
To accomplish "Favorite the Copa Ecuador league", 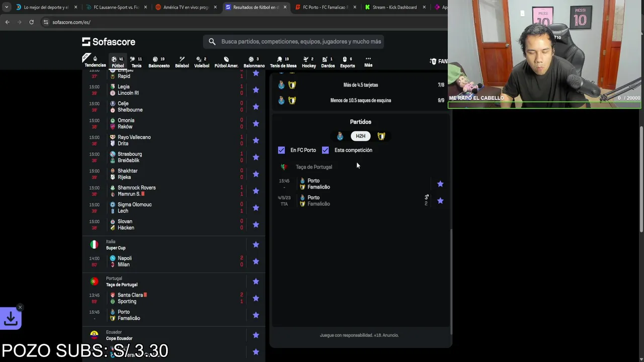I will click(256, 335).
